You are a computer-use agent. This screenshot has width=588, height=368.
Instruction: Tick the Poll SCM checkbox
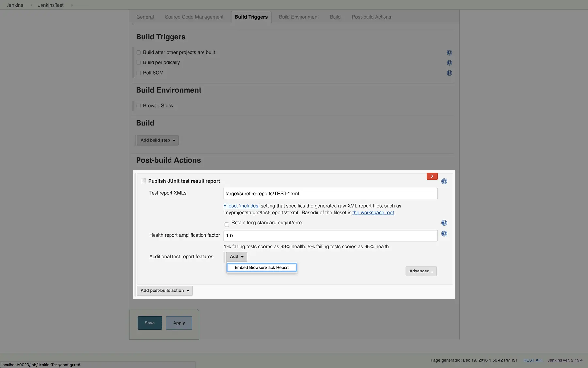[139, 73]
